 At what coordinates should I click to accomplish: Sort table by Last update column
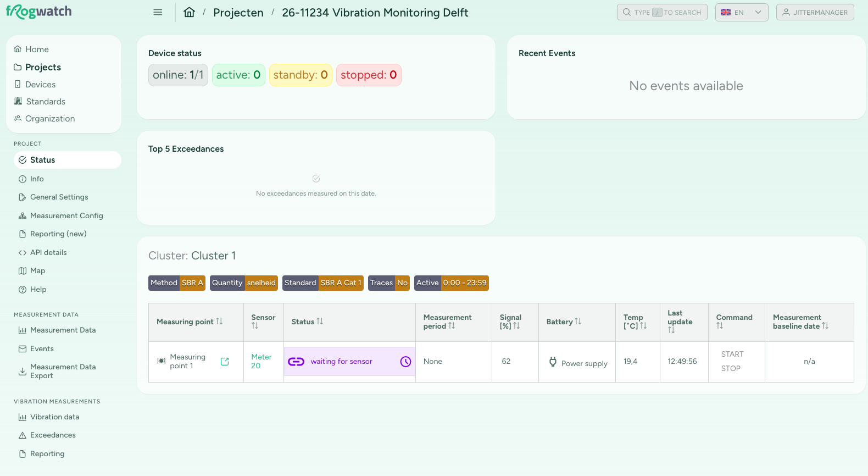(x=671, y=330)
